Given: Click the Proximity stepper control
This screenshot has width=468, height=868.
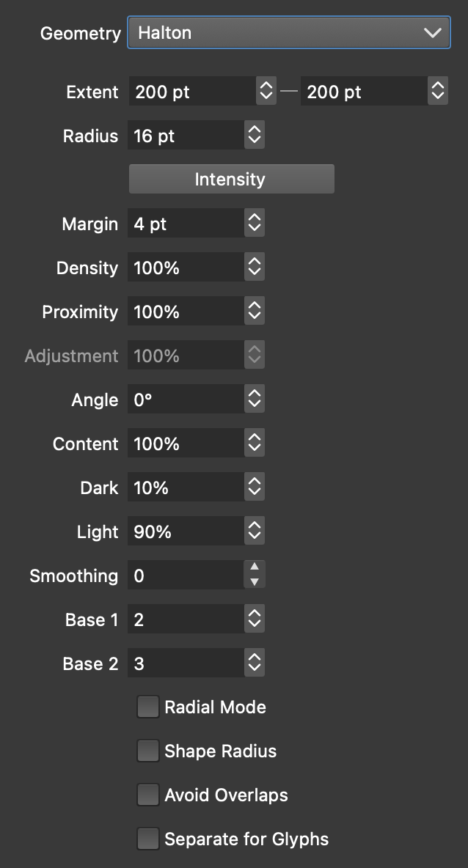Looking at the screenshot, I should click(255, 312).
